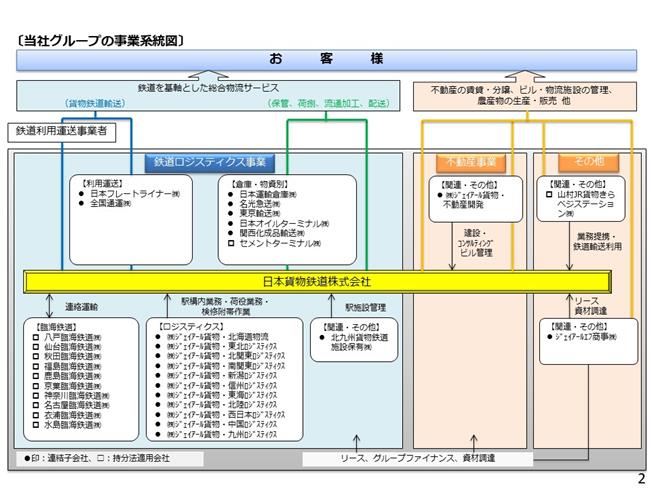
Task: Select 日本オイルターミナル㈱ entry
Action: coord(278,223)
